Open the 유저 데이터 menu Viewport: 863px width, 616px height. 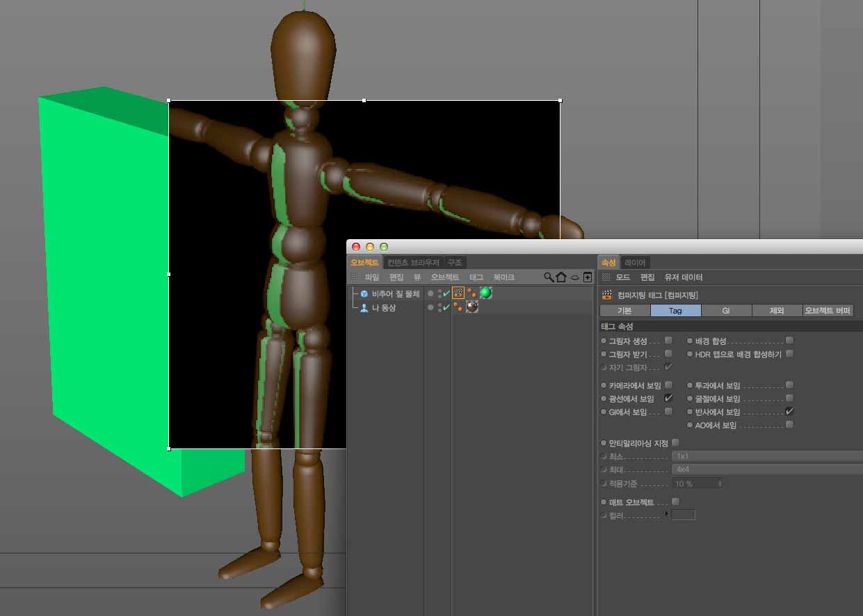pos(684,277)
